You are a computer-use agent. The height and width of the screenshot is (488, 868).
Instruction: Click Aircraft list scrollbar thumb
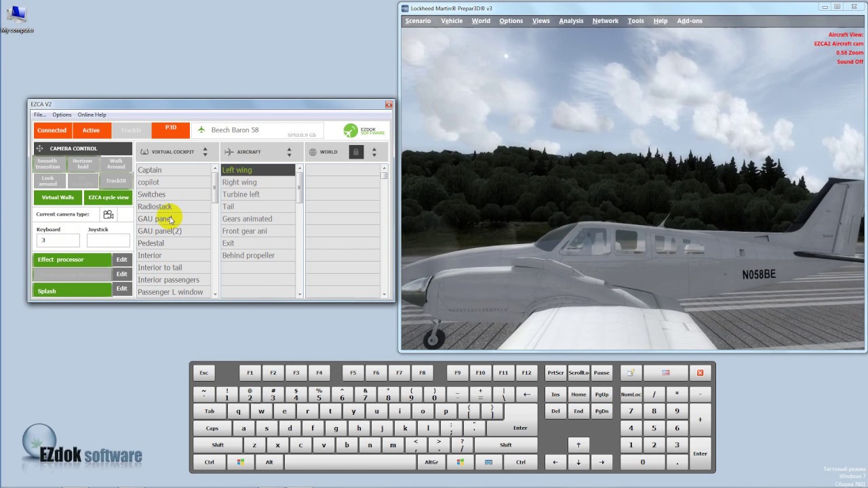[300, 187]
